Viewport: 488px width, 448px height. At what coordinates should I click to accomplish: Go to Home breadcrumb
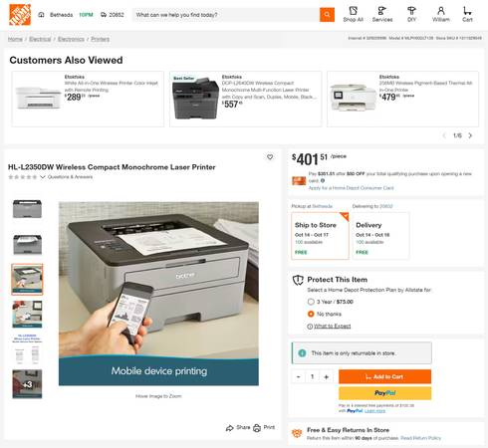pyautogui.click(x=15, y=39)
